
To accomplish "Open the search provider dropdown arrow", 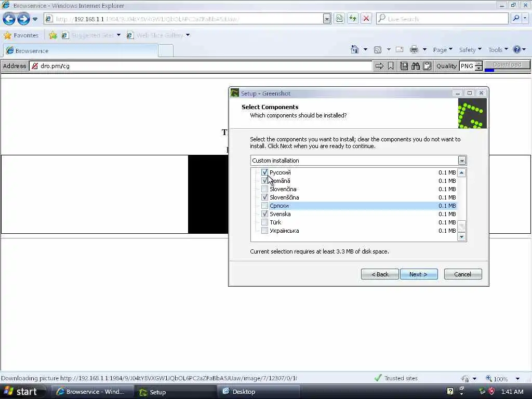I will pos(525,18).
